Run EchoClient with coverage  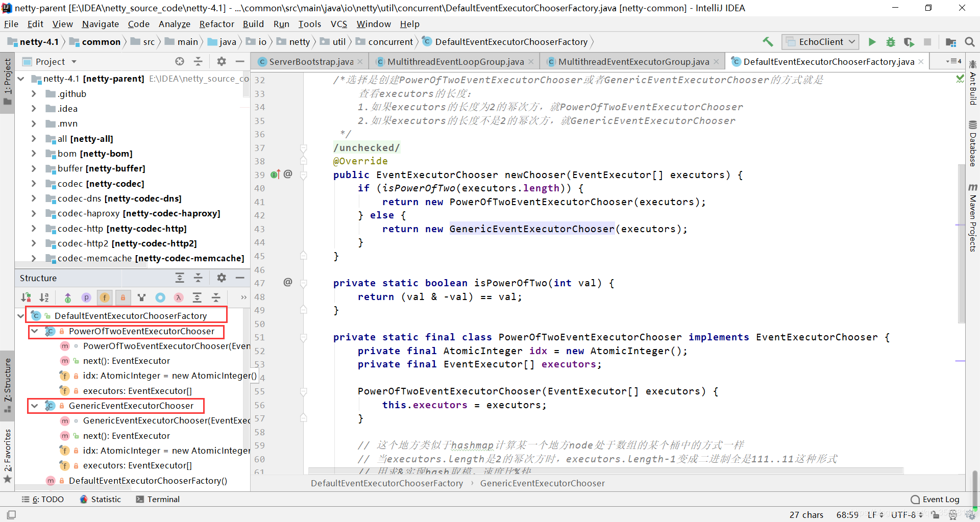[909, 42]
